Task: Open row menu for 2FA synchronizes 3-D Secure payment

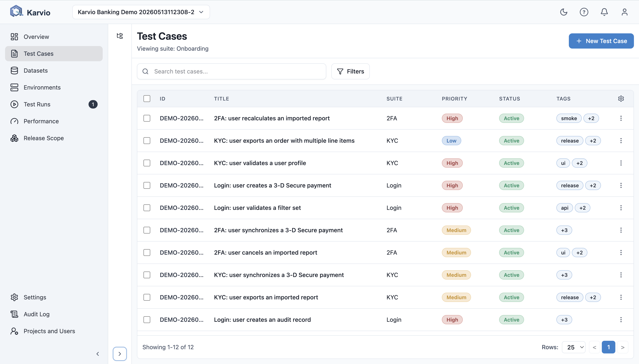Action: (621, 230)
